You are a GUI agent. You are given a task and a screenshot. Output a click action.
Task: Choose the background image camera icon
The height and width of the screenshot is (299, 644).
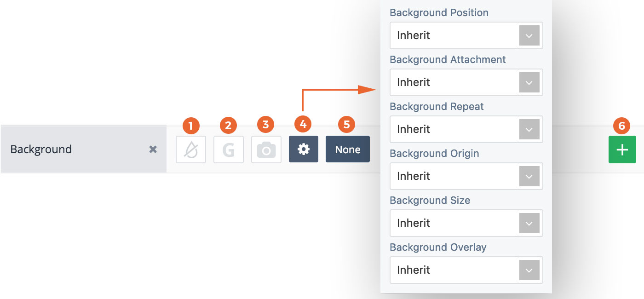click(266, 149)
